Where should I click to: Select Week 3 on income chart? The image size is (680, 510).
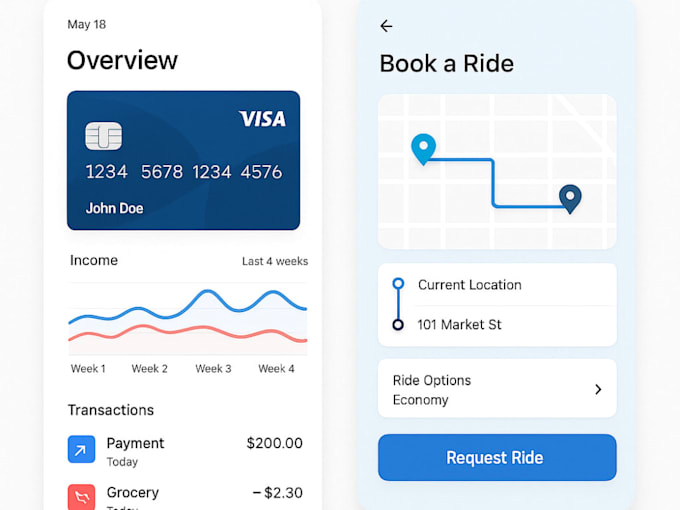[213, 369]
